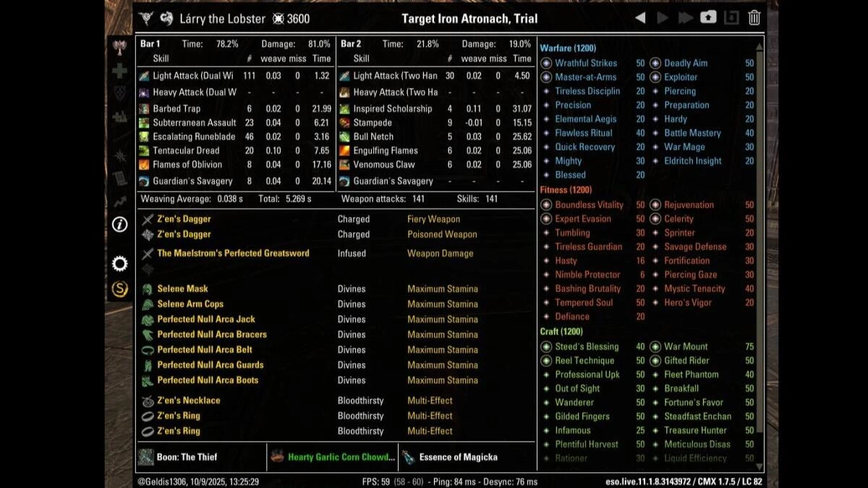Image resolution: width=868 pixels, height=488 pixels.
Task: Click the champion points scrollbar thumb
Action: tap(759, 239)
